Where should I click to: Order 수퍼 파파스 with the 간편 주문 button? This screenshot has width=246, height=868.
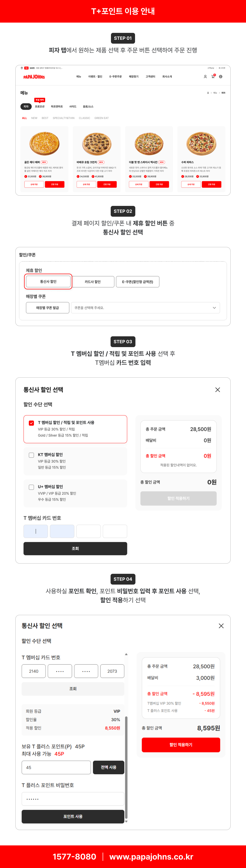[212, 184]
